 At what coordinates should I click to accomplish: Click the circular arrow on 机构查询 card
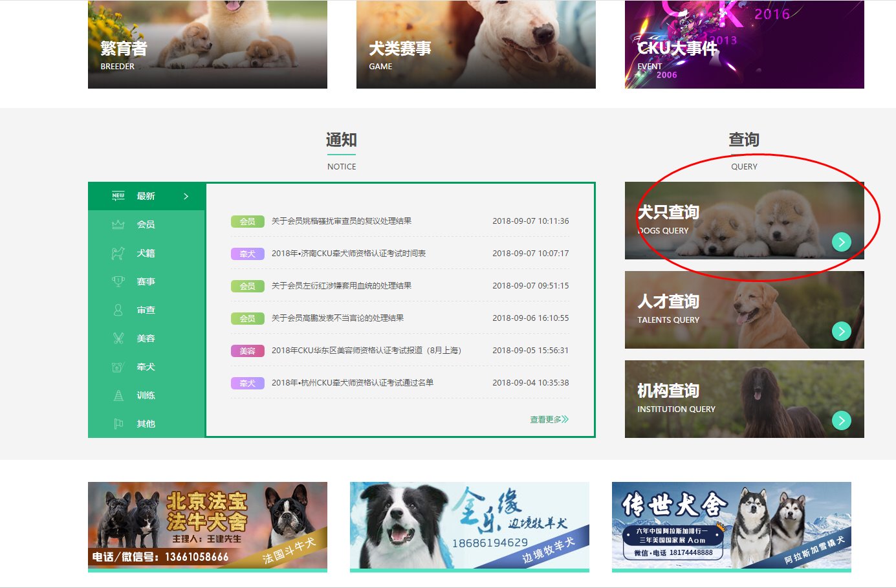pyautogui.click(x=841, y=420)
